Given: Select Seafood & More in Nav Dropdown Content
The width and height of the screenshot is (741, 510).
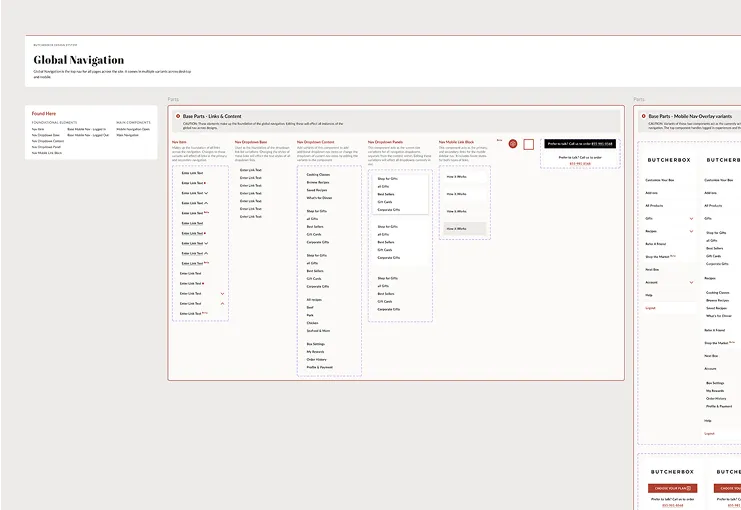Looking at the screenshot, I should click(319, 331).
